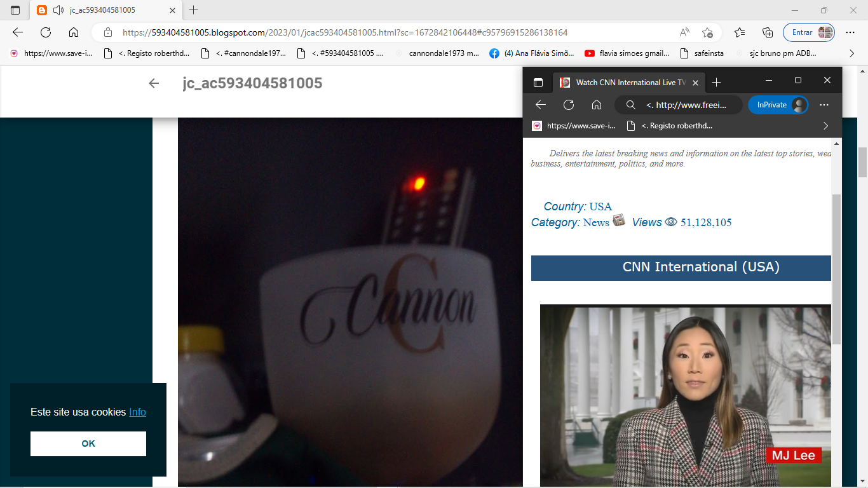The height and width of the screenshot is (488, 868).
Task: Click the CNN International (USA) header
Action: click(681, 268)
